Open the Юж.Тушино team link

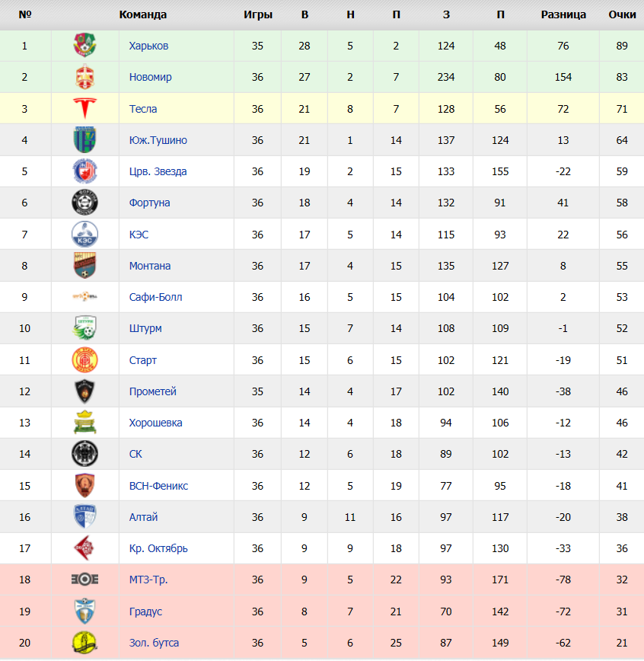(x=158, y=140)
